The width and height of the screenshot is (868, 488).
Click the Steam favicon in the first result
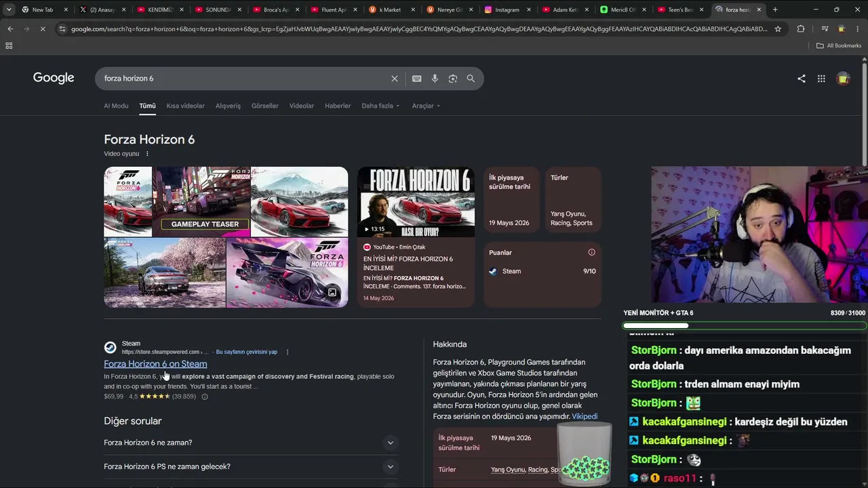110,348
